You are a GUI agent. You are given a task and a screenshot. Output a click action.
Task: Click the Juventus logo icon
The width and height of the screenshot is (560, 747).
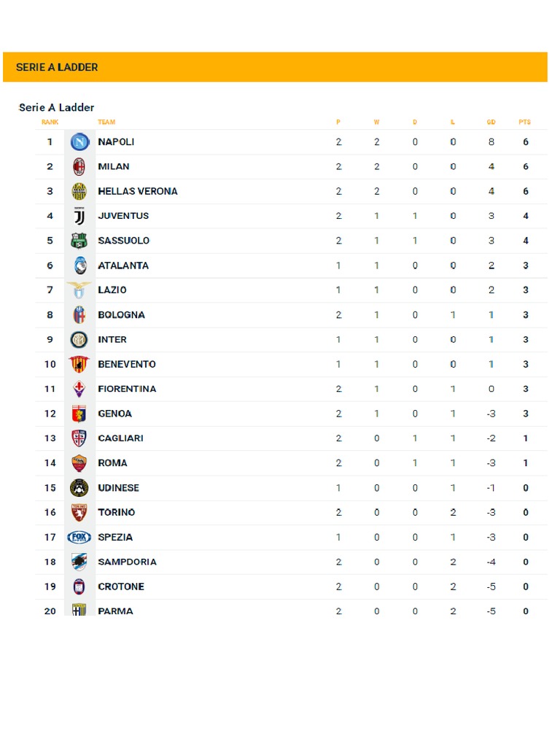click(79, 217)
